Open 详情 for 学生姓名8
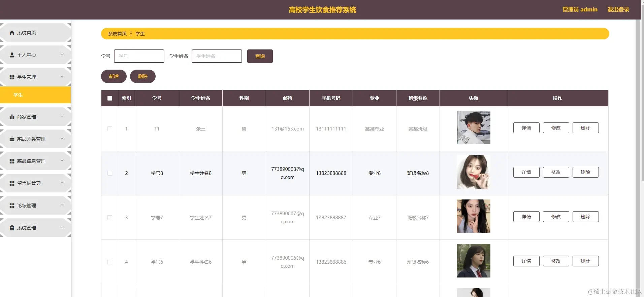 click(526, 172)
